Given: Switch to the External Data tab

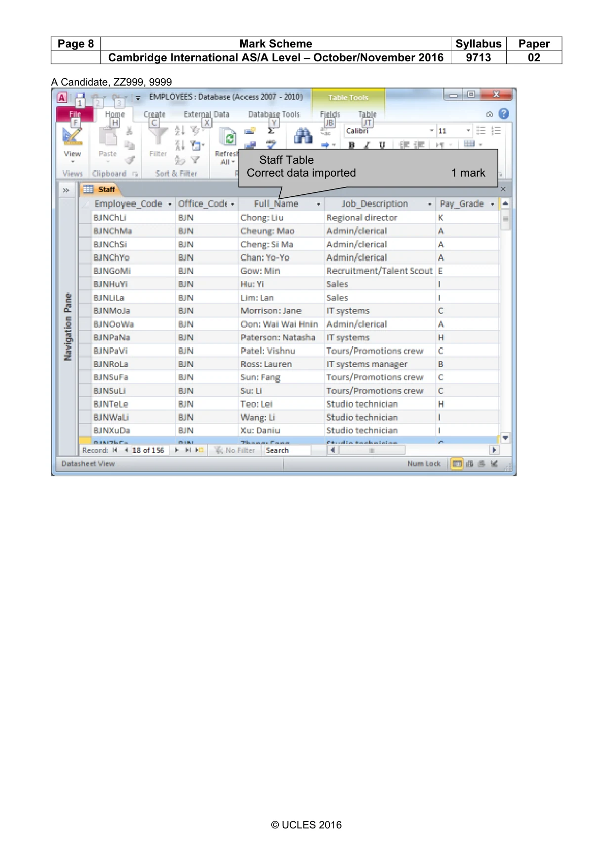Looking at the screenshot, I should 207,114.
